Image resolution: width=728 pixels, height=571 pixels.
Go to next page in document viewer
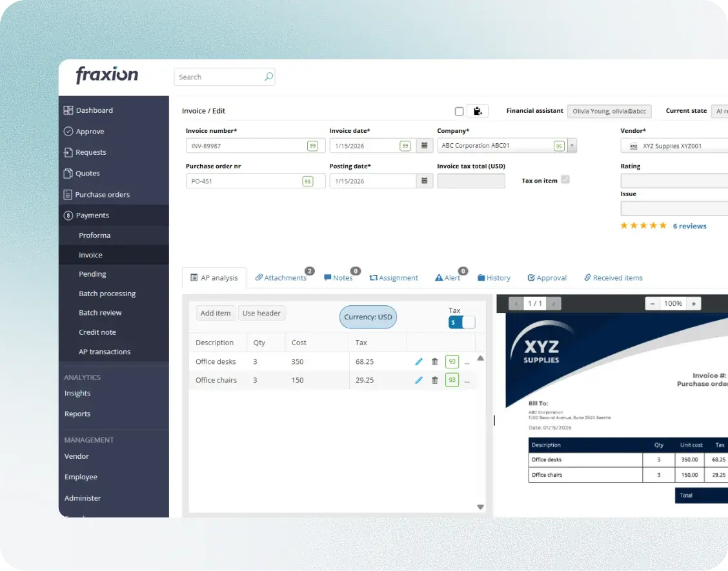point(554,304)
